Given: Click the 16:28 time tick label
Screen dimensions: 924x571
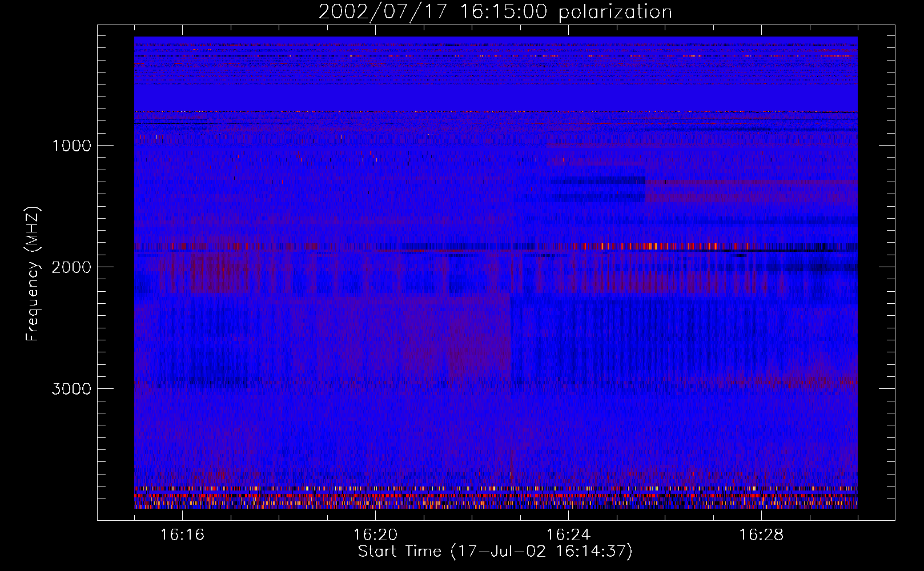Looking at the screenshot, I should [761, 535].
